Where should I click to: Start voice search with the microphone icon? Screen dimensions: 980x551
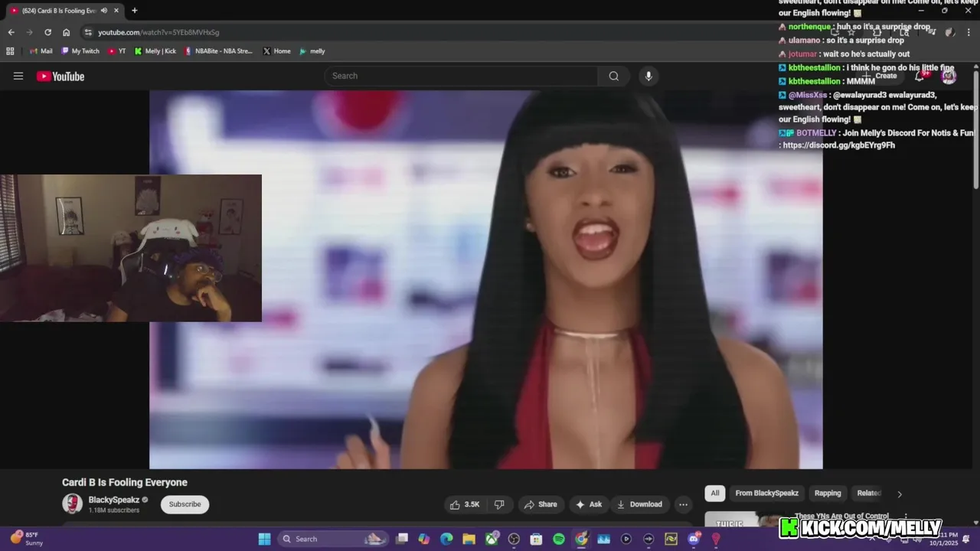click(x=648, y=76)
